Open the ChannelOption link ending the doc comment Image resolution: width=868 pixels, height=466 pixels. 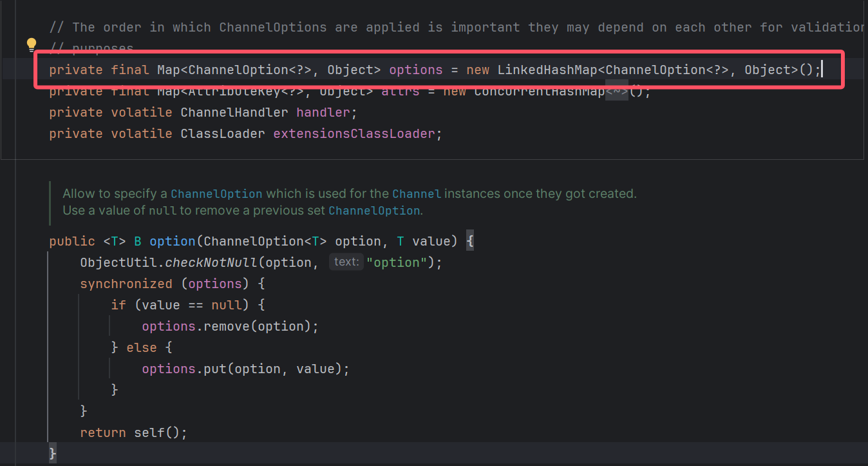pyautogui.click(x=374, y=211)
